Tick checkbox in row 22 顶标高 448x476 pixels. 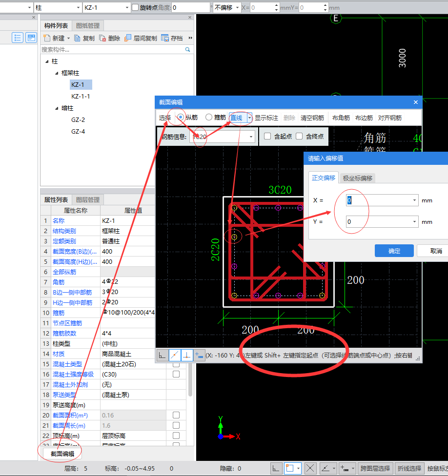point(176,436)
